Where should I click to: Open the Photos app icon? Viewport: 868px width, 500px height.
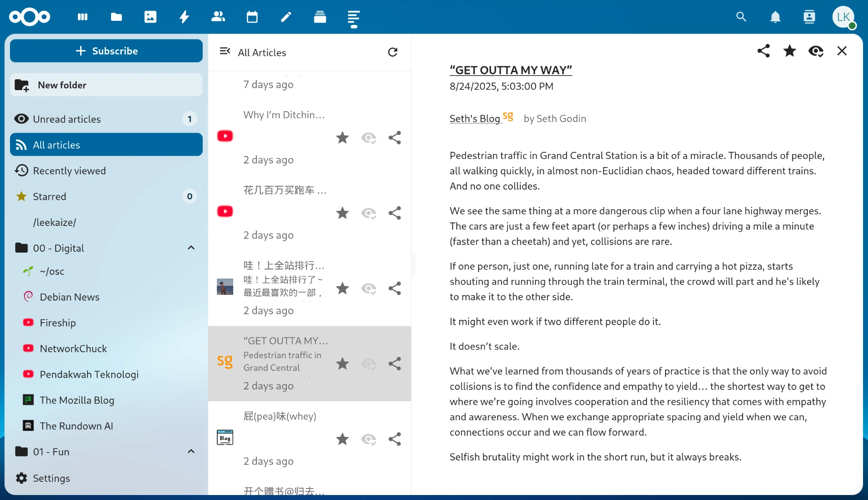(x=150, y=17)
